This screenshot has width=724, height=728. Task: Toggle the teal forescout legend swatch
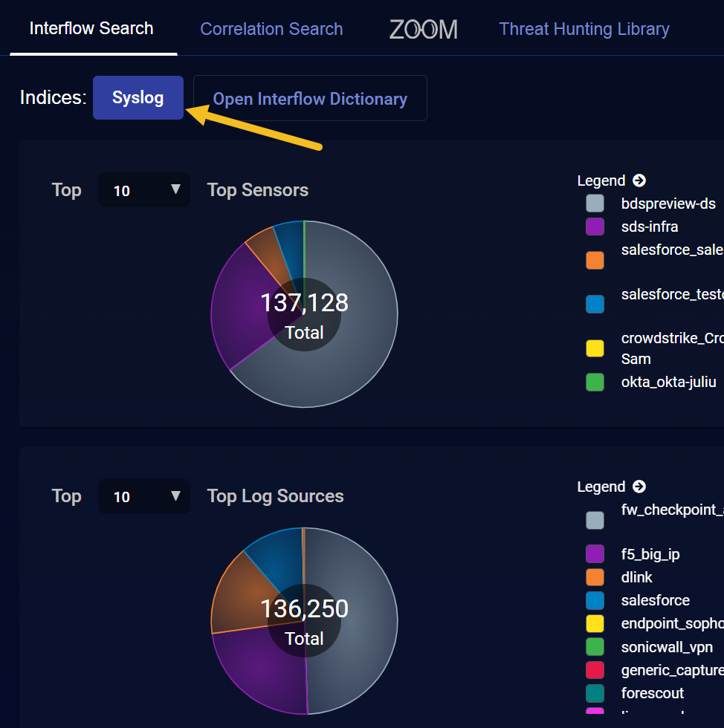click(x=595, y=693)
